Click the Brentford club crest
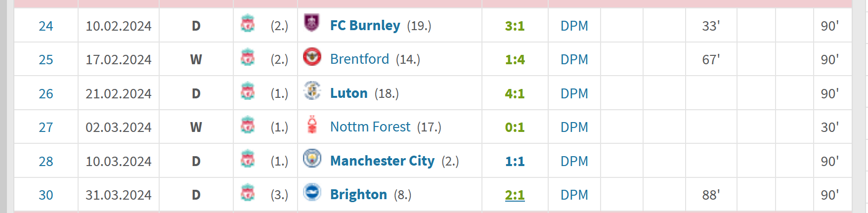The image size is (868, 213). pos(312,57)
